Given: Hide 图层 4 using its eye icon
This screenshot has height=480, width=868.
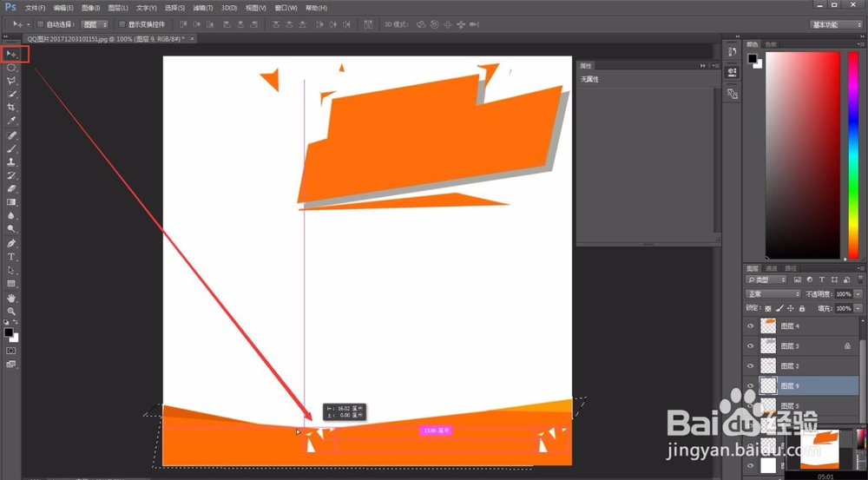Looking at the screenshot, I should [751, 326].
